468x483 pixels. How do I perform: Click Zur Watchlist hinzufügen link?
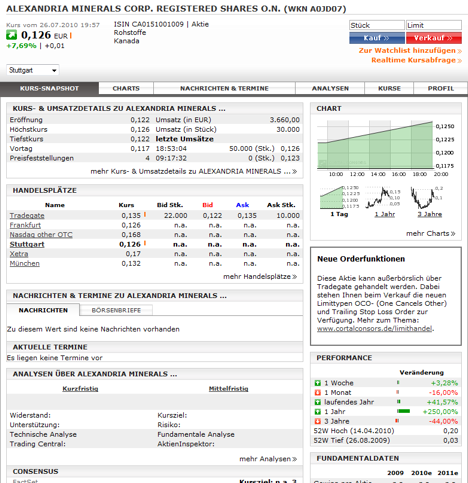pos(410,51)
